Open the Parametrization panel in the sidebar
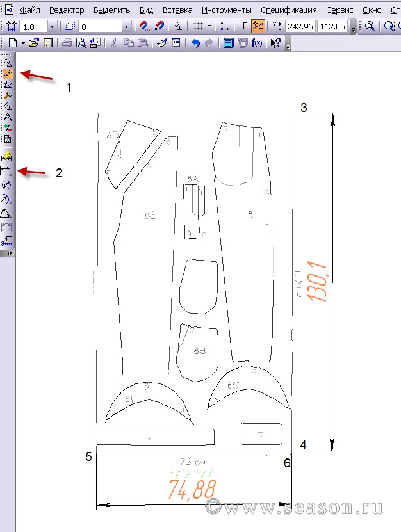401x532 pixels. pos(8,106)
